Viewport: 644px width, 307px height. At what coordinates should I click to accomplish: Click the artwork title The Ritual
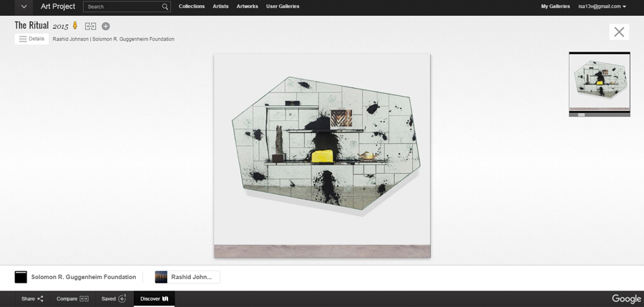[x=31, y=26]
